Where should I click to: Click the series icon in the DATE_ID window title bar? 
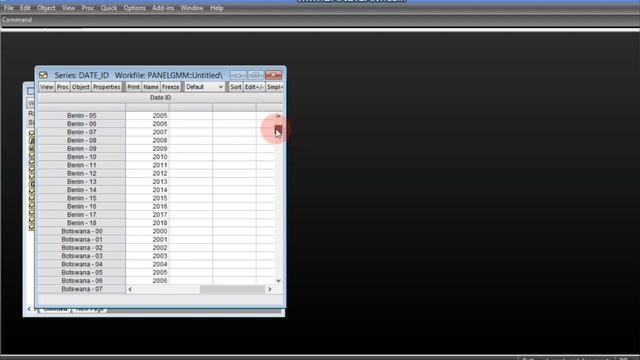pyautogui.click(x=43, y=75)
